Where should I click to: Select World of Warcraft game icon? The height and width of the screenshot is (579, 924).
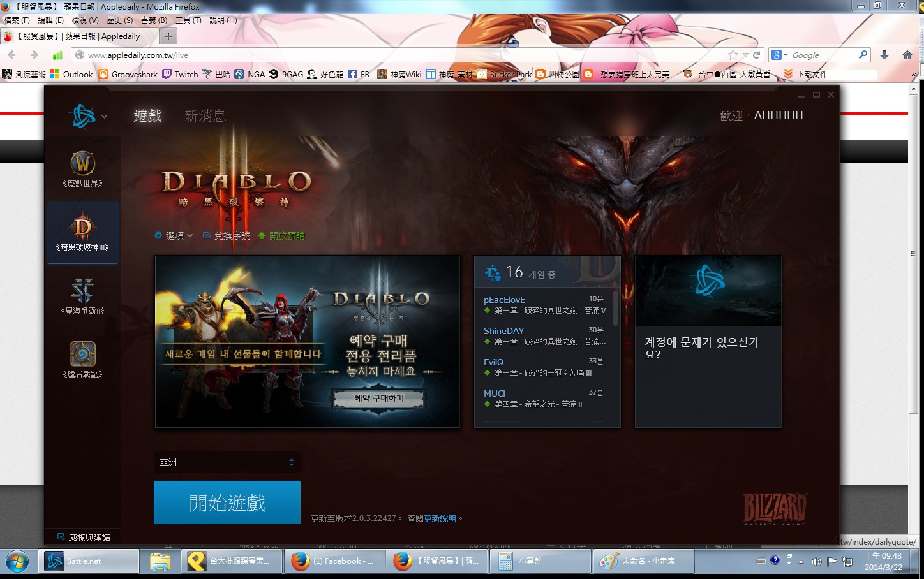pyautogui.click(x=82, y=169)
